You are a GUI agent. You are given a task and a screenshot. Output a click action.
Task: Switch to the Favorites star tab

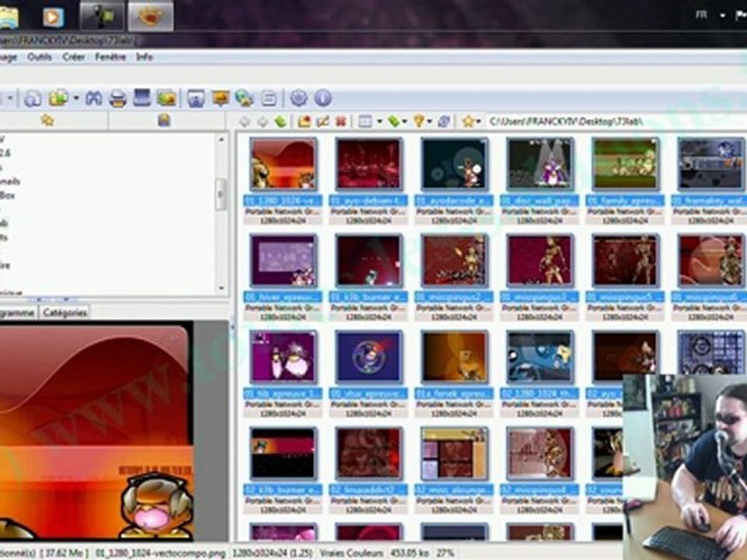(x=47, y=121)
